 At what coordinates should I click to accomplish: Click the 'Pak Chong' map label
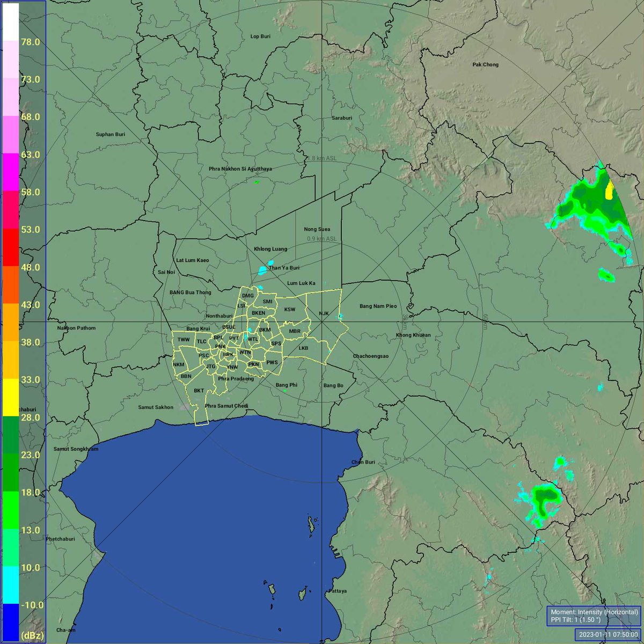coord(485,64)
